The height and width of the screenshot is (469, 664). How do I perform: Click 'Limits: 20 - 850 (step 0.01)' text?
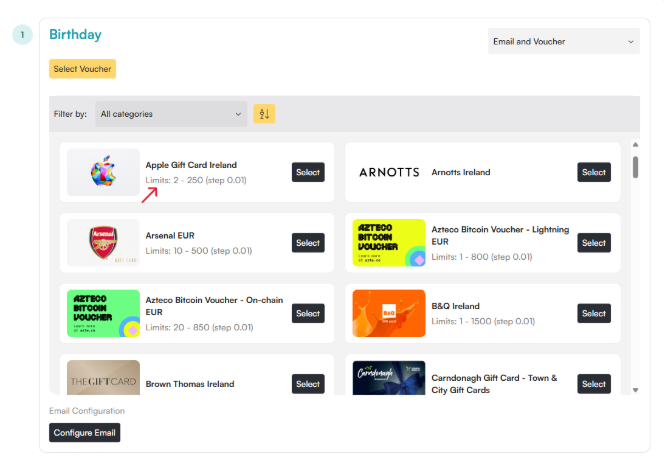[199, 328]
